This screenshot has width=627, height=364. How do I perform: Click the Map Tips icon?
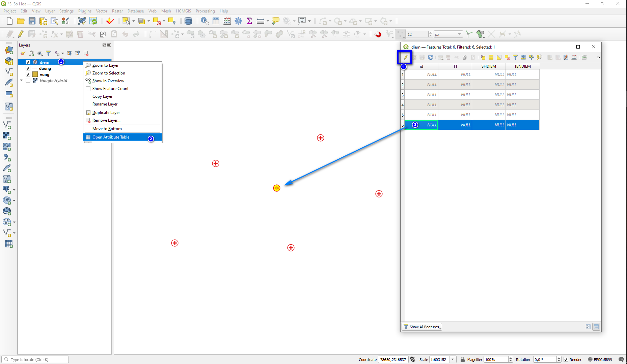[276, 21]
